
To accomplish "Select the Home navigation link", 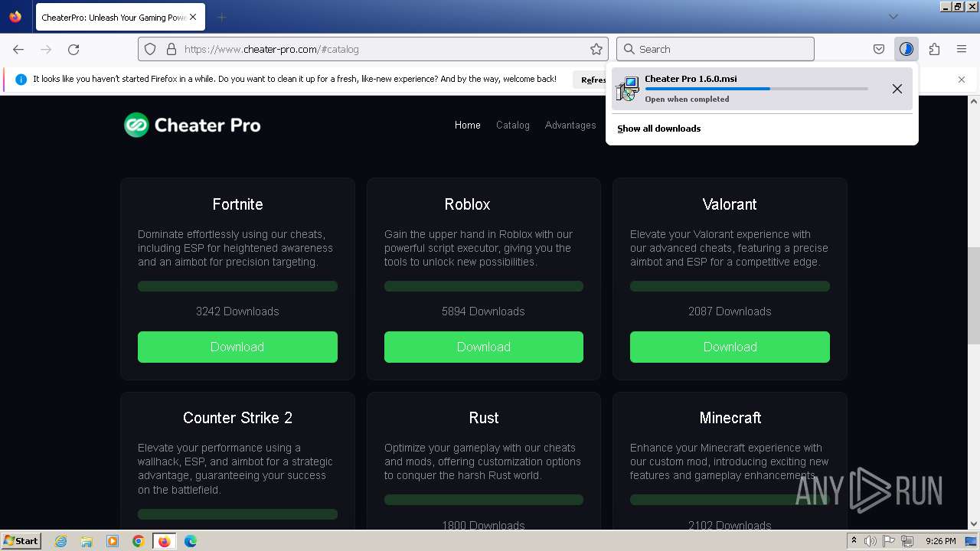I will point(468,125).
